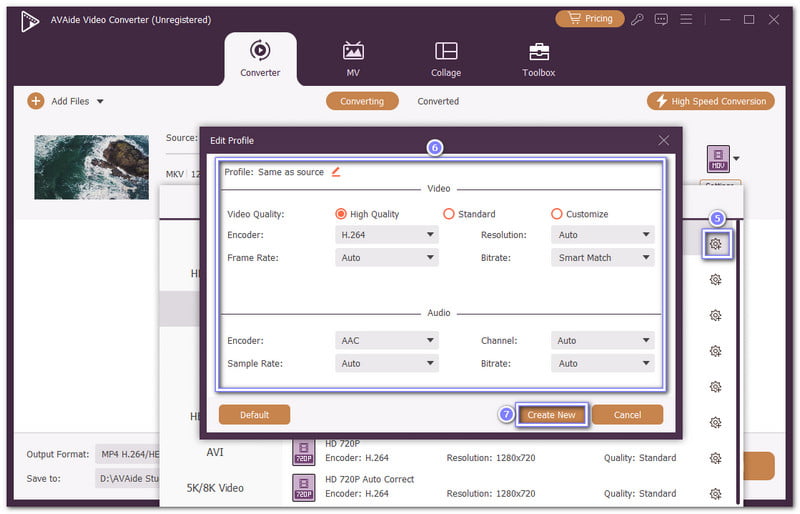Image resolution: width=800 pixels, height=514 pixels.
Task: Open the audio Encoder AAC dropdown
Action: pyautogui.click(x=387, y=340)
